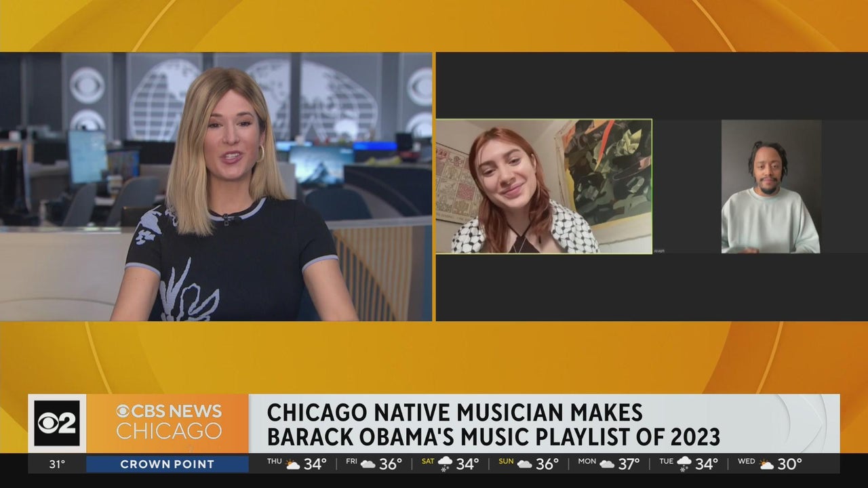Select the Crown Point location label

(x=167, y=464)
